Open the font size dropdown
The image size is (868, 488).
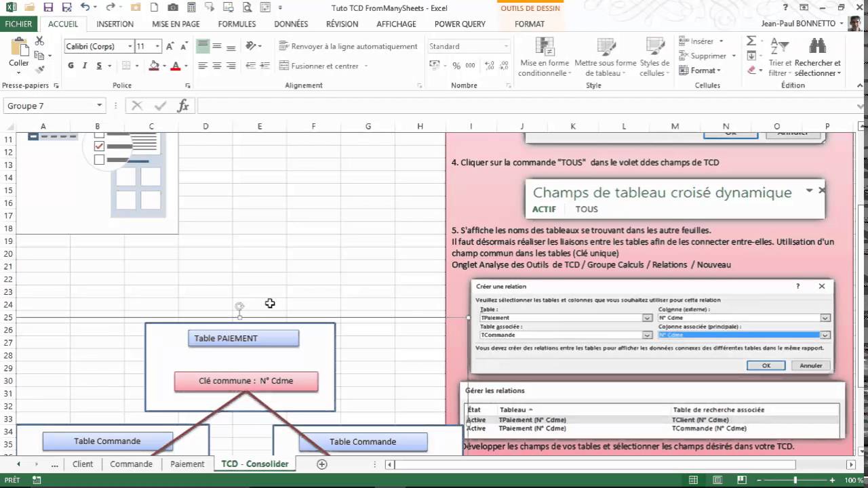point(157,46)
